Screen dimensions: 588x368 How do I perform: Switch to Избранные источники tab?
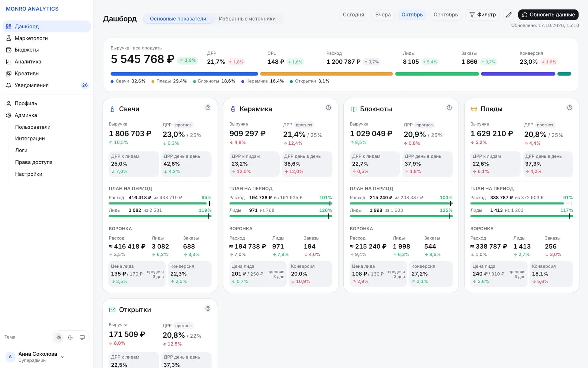coord(247,19)
